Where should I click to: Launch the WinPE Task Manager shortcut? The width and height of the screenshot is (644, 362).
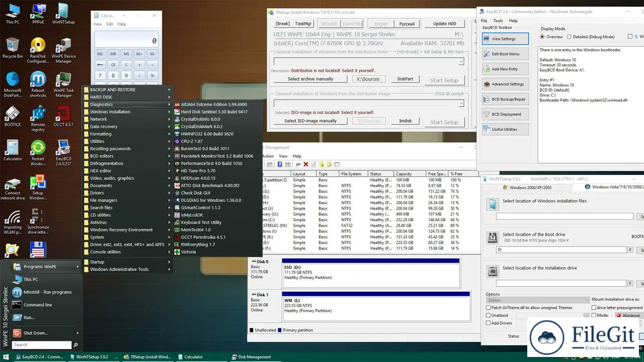[x=63, y=85]
